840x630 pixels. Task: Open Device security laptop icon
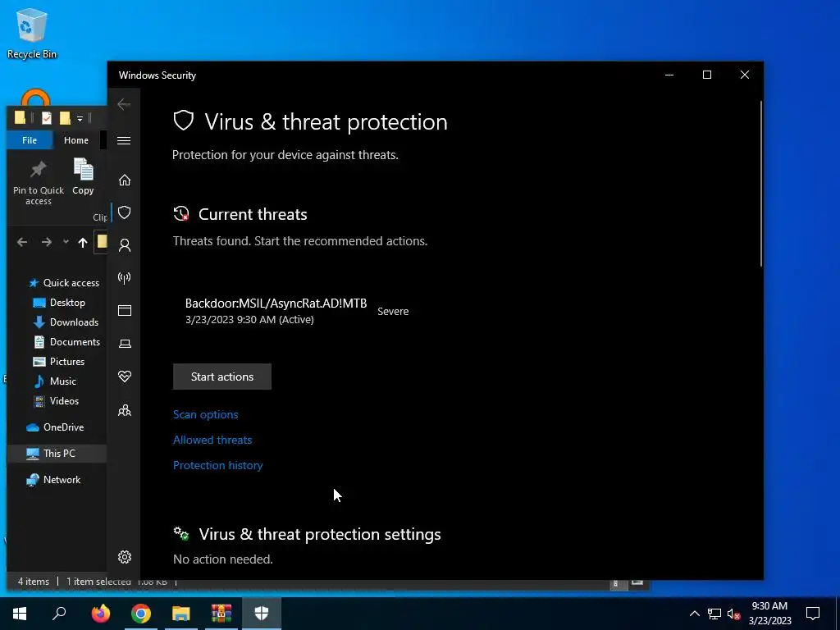coord(125,344)
